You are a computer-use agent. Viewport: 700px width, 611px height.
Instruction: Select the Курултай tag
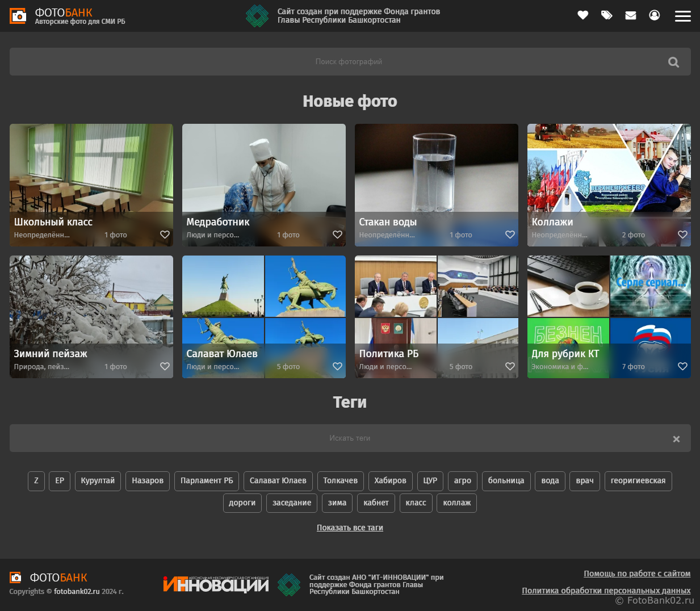click(98, 480)
